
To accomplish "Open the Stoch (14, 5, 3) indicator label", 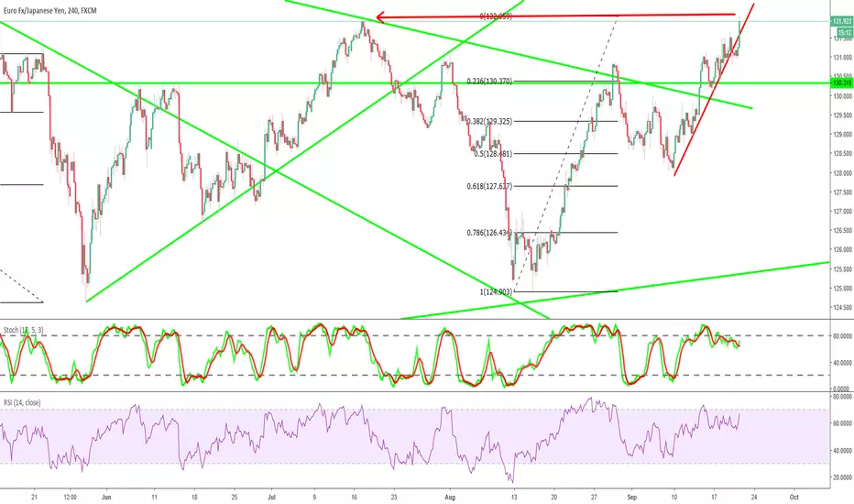I will point(24,330).
